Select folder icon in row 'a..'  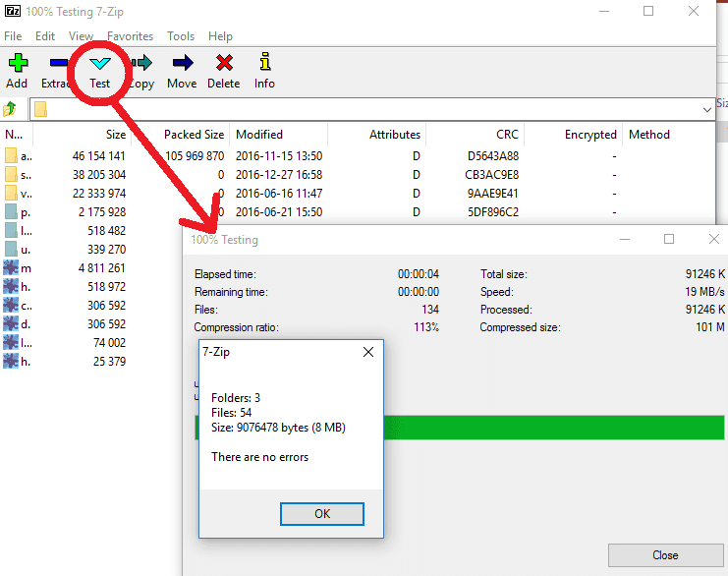pyautogui.click(x=11, y=155)
